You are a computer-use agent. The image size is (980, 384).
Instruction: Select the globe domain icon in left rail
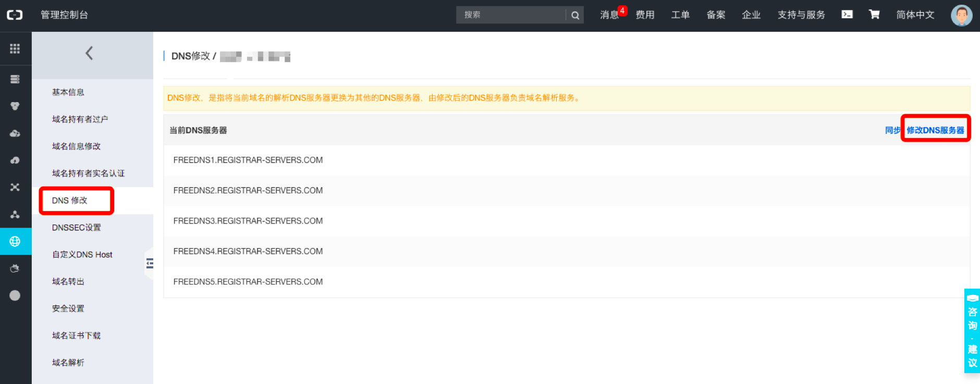(15, 242)
